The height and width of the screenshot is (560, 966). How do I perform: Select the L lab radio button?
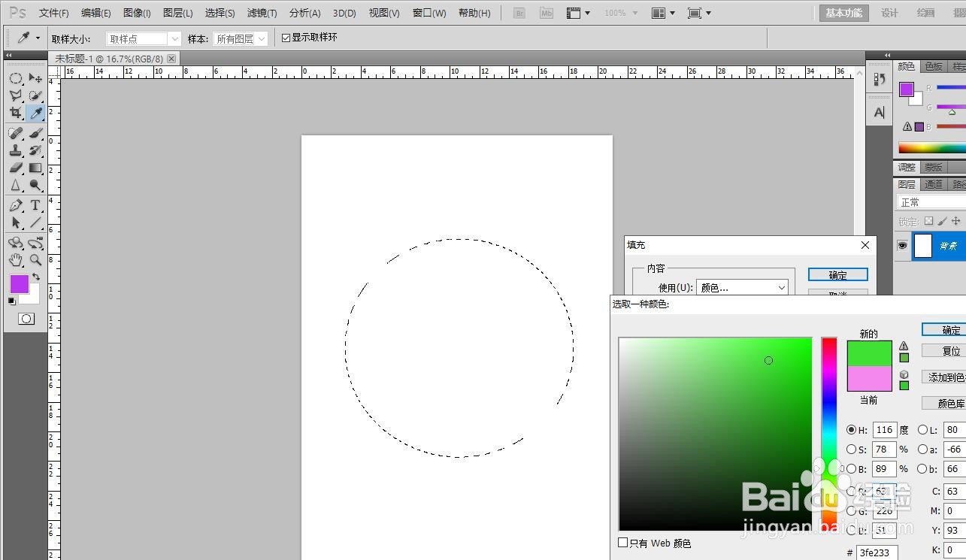pos(922,430)
